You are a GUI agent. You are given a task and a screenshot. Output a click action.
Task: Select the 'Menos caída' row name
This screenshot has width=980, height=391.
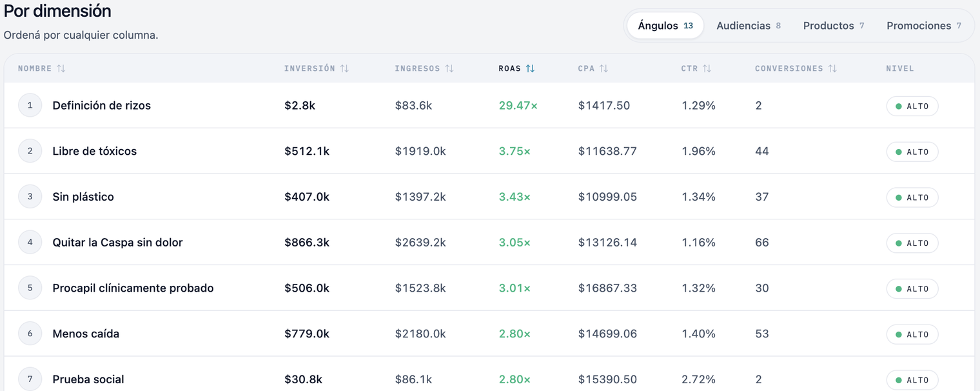point(86,334)
